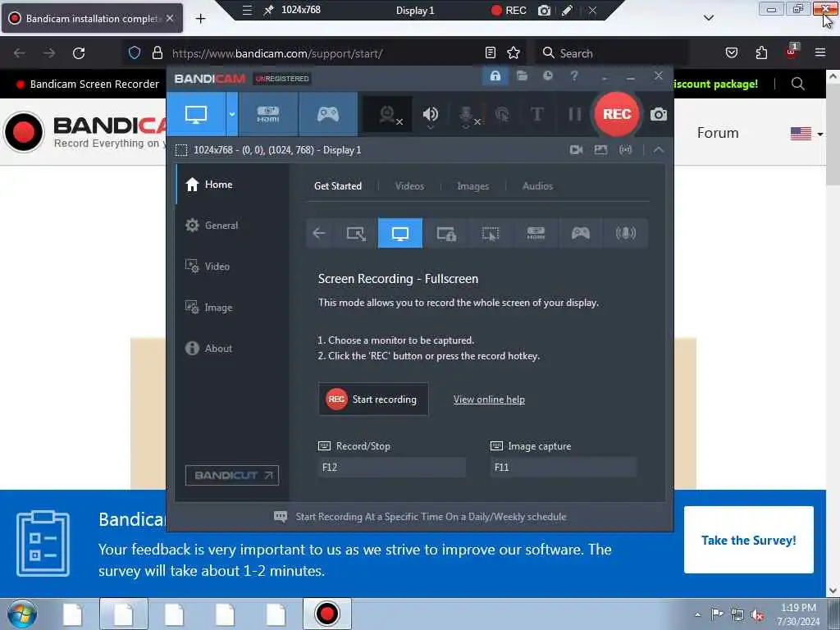
Task: Select game mode gamepad icon in row
Action: [x=581, y=233]
